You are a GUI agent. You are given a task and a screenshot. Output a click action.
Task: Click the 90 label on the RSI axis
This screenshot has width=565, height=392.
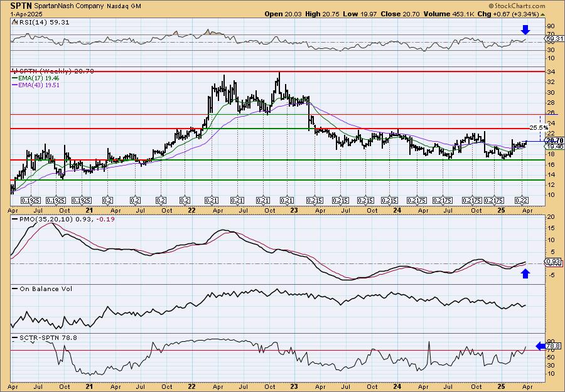(551, 26)
